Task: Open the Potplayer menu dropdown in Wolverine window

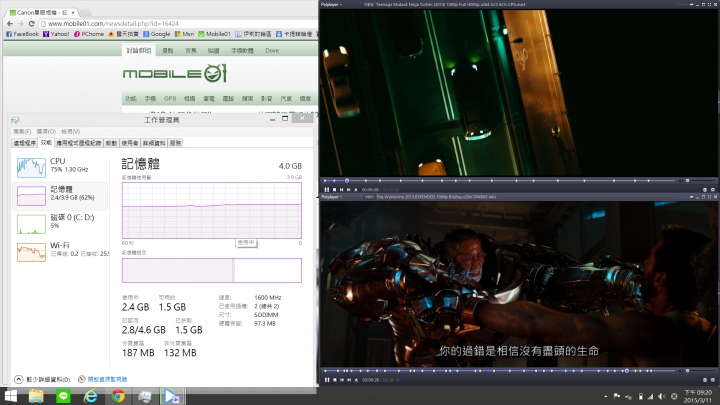Action: pyautogui.click(x=331, y=197)
